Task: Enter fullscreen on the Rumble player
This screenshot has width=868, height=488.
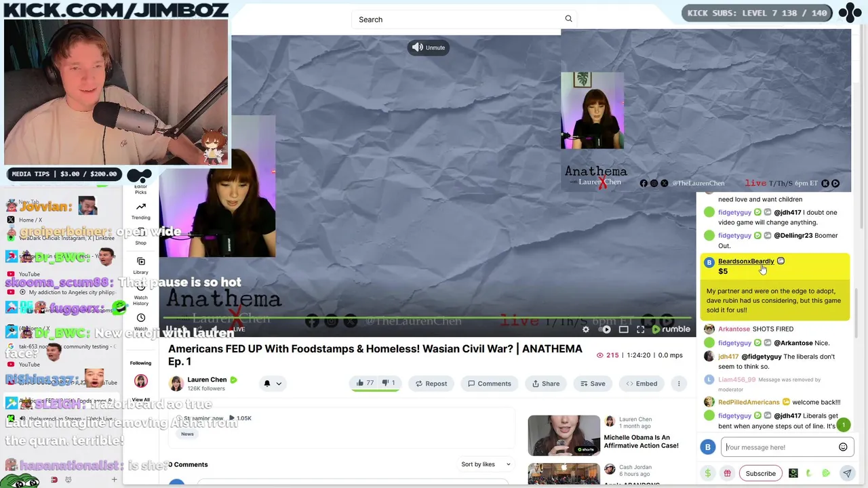Action: (640, 329)
